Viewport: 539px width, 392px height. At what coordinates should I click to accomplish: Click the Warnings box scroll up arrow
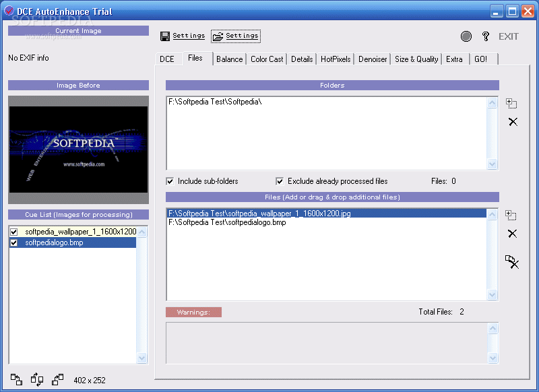click(493, 329)
